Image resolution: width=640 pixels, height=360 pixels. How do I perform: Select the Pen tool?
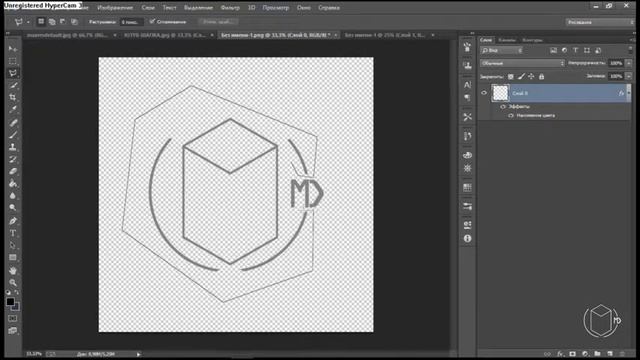pos(13,221)
